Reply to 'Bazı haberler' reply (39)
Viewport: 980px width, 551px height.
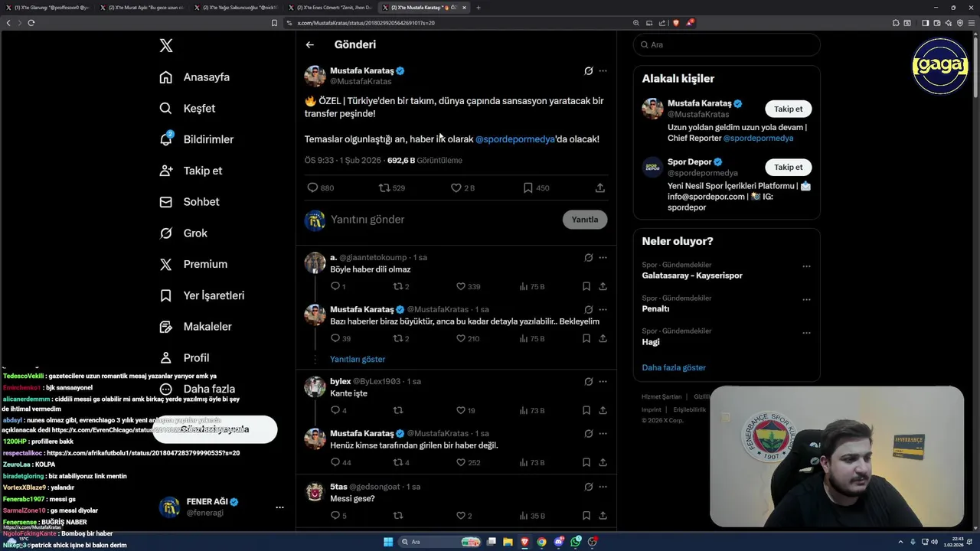point(341,338)
